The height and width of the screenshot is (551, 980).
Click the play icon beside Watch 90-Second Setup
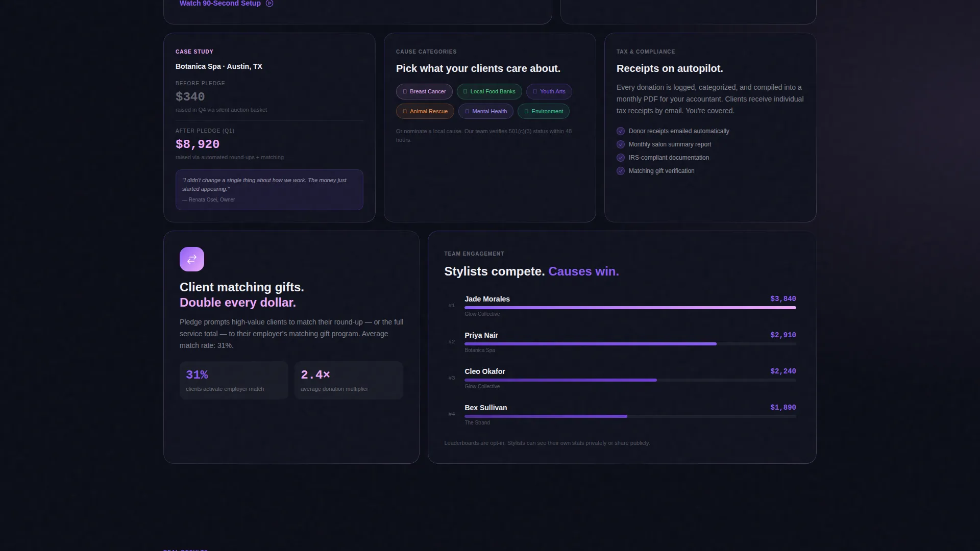[269, 4]
